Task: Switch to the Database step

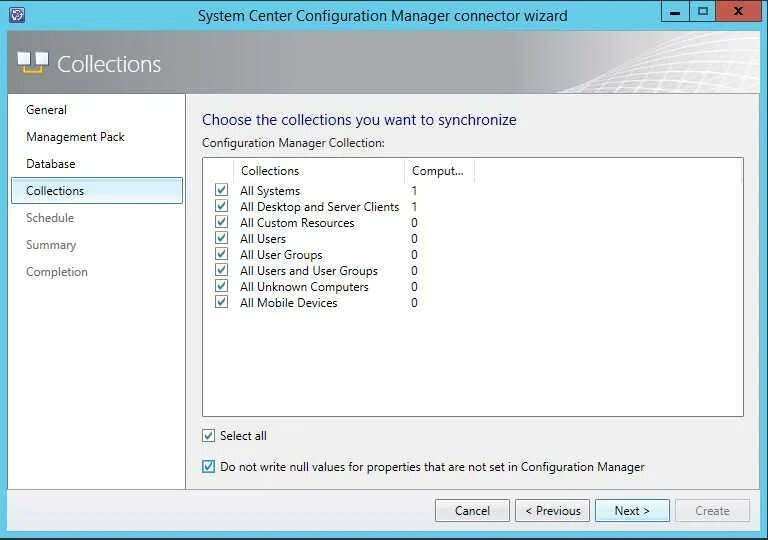Action: 51,164
